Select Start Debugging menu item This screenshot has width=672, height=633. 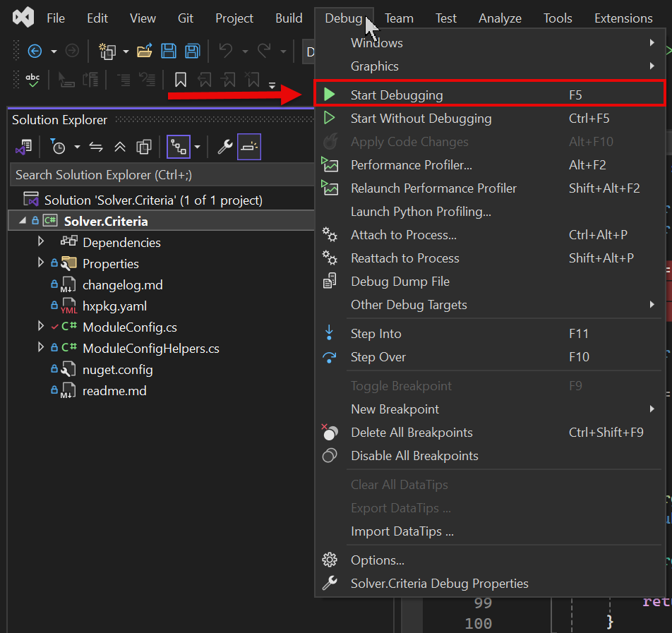click(489, 95)
